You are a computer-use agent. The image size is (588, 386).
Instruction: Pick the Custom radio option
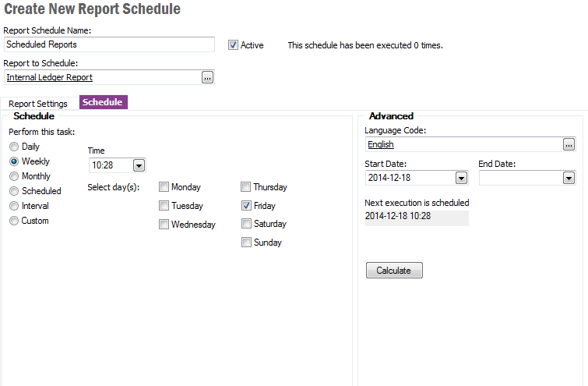tap(14, 221)
